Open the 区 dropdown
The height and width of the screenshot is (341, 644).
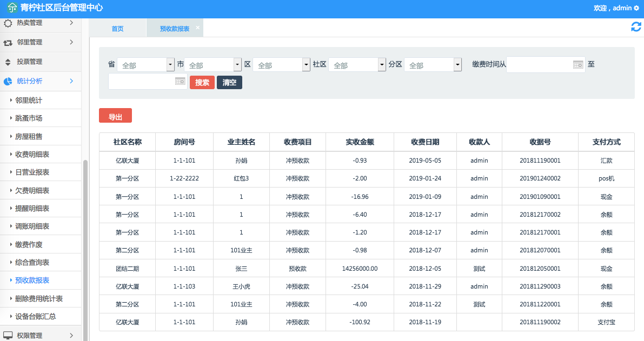point(281,65)
